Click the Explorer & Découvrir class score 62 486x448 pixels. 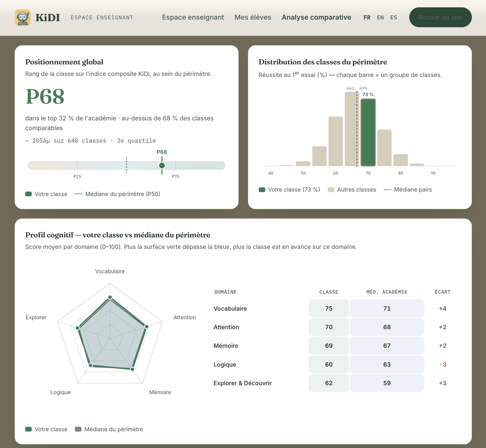329,383
